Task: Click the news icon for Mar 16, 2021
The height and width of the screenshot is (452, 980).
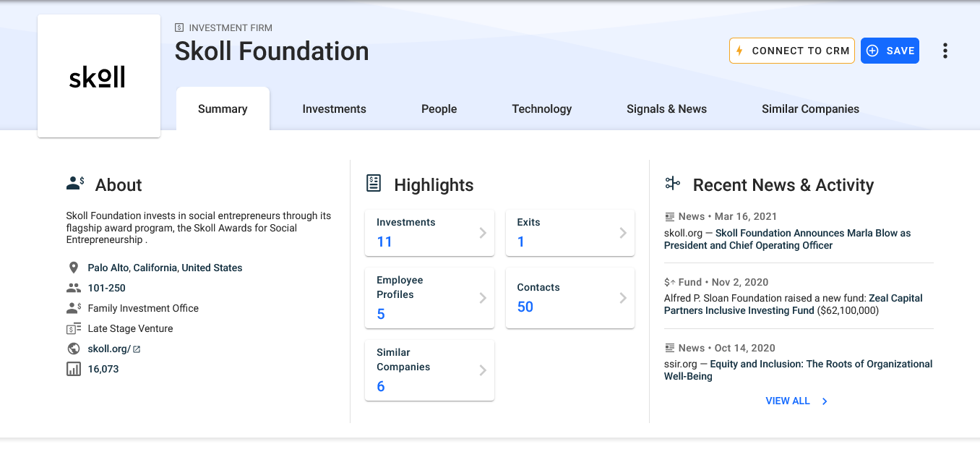Action: tap(669, 216)
